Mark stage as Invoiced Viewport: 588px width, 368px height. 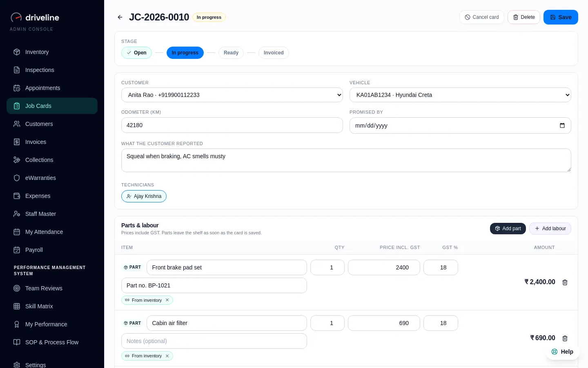[x=274, y=53]
